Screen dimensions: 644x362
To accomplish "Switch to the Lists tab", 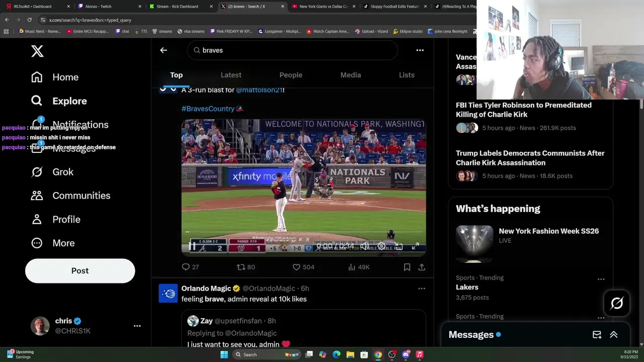I will [x=407, y=75].
